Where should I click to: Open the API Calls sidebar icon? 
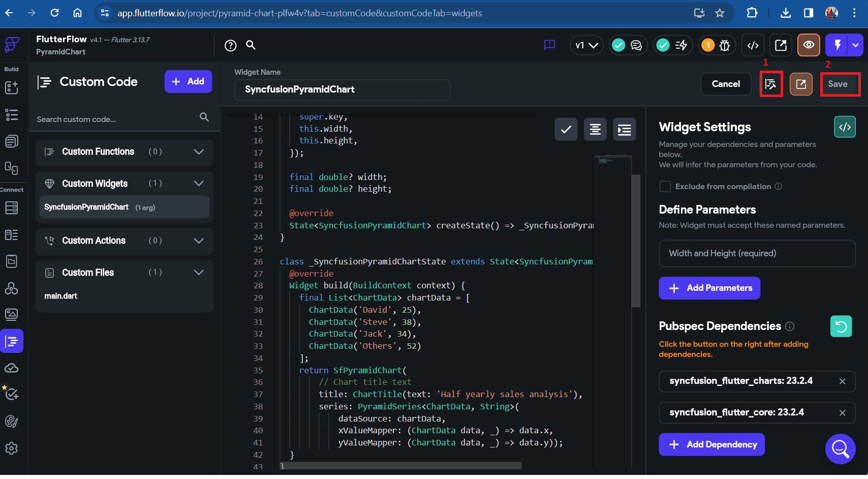pyautogui.click(x=11, y=288)
